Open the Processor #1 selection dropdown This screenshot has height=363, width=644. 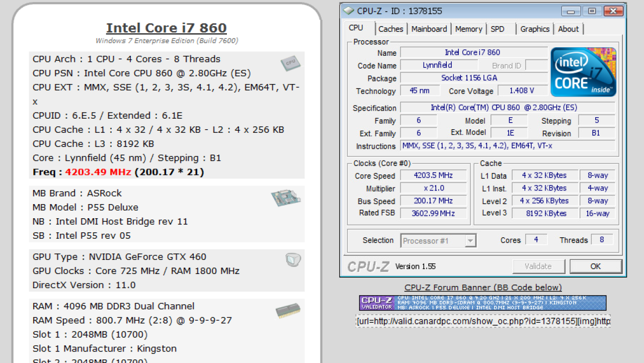click(438, 241)
